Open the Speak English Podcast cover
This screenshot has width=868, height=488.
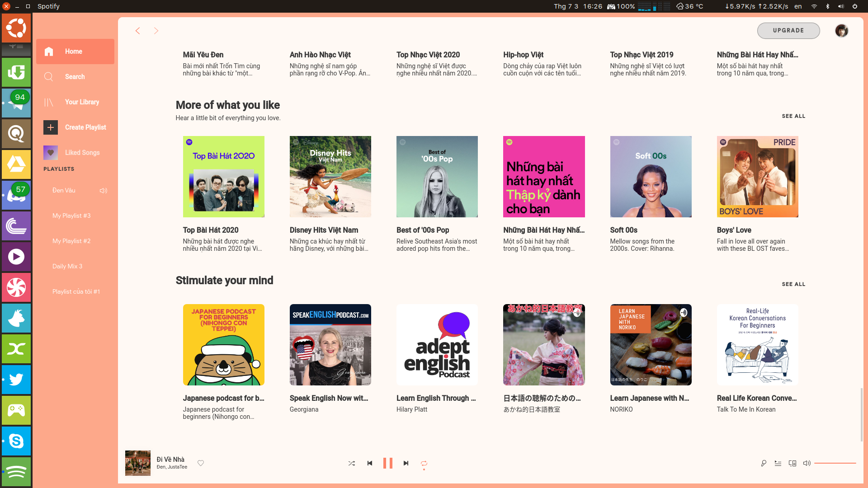[330, 345]
